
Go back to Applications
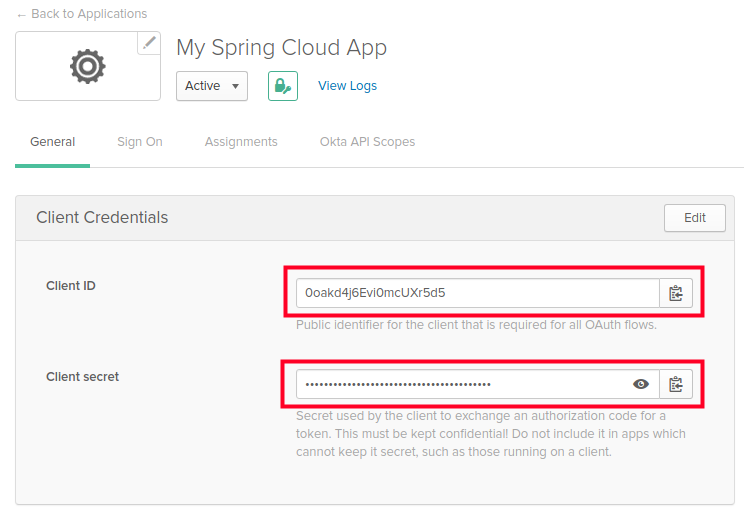81,14
